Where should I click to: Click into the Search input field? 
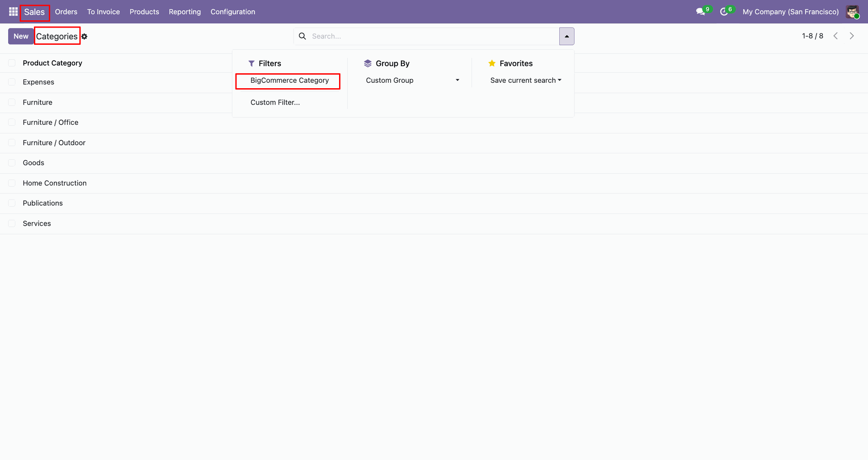pyautogui.click(x=434, y=36)
